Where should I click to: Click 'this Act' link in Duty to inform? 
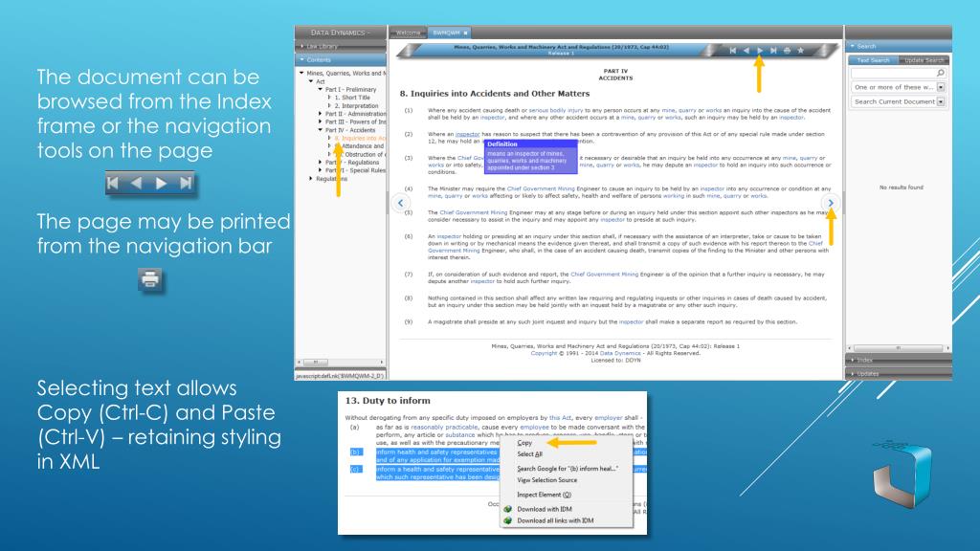[x=560, y=418]
